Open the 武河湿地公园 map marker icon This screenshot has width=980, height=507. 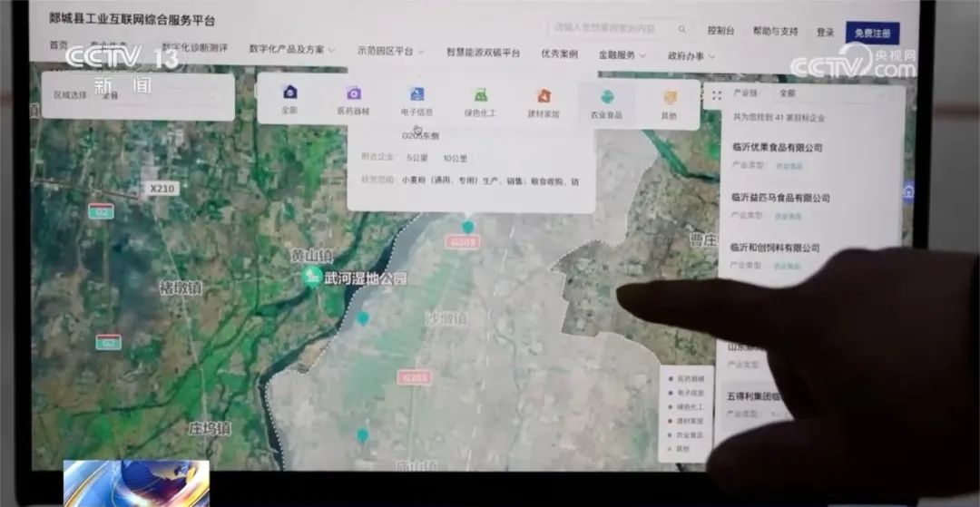point(312,277)
